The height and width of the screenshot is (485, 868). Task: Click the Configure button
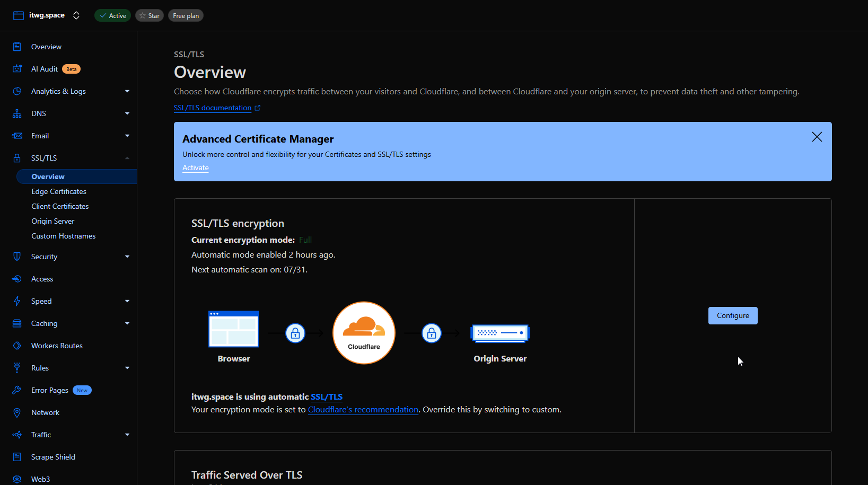733,315
